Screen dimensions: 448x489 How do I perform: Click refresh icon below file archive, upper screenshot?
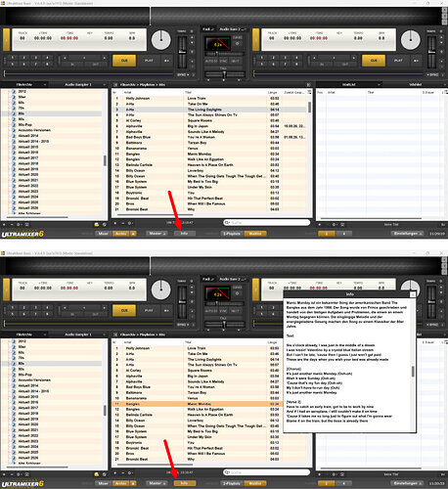[105, 224]
